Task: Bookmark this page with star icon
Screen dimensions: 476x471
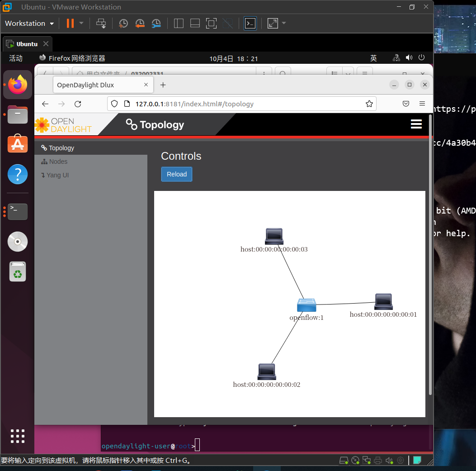Action: pos(369,104)
